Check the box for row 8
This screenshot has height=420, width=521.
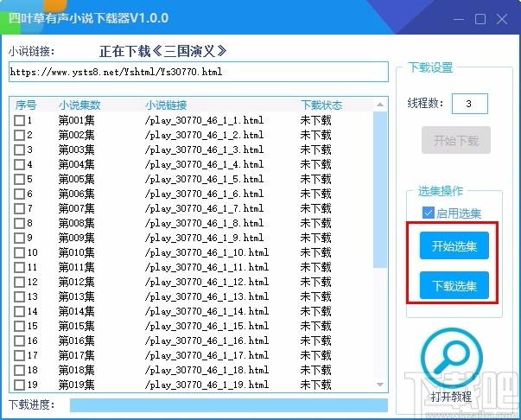click(19, 223)
